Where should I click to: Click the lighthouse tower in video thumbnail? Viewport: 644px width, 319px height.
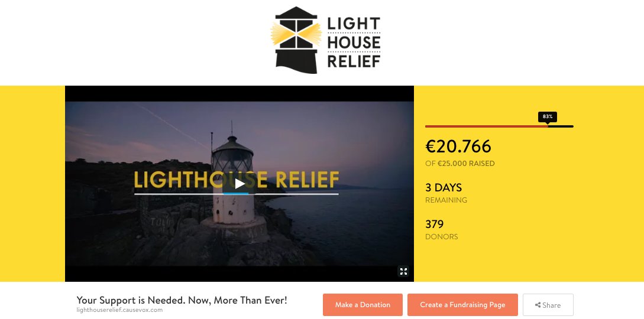click(233, 180)
